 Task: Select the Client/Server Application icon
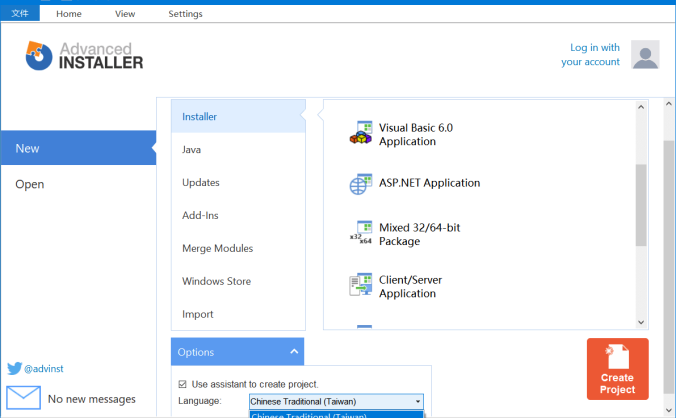pos(360,284)
